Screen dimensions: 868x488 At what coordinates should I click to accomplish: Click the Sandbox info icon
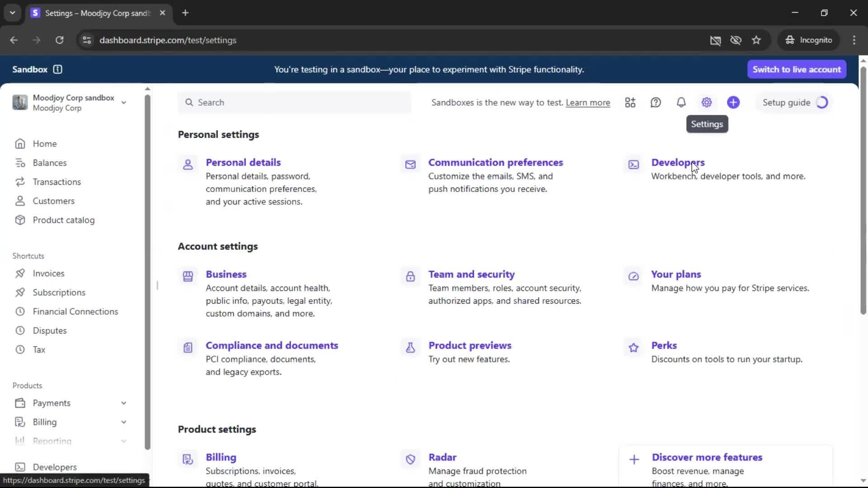[57, 69]
